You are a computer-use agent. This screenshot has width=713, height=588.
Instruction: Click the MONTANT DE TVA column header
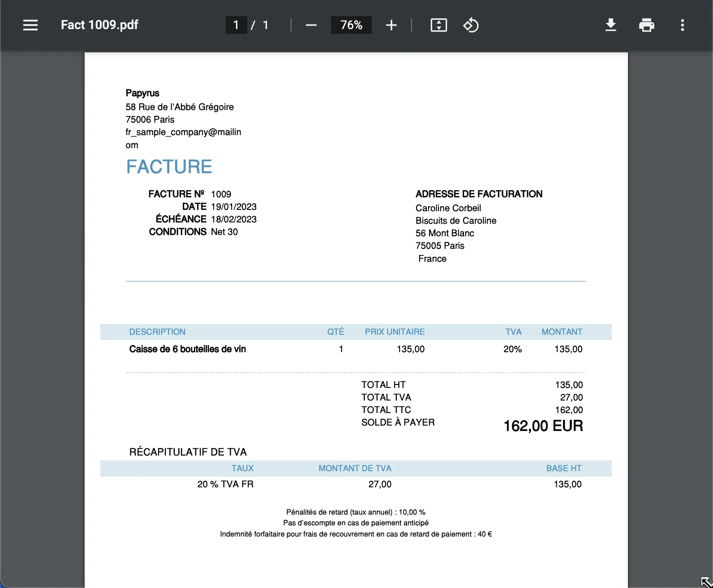tap(355, 468)
